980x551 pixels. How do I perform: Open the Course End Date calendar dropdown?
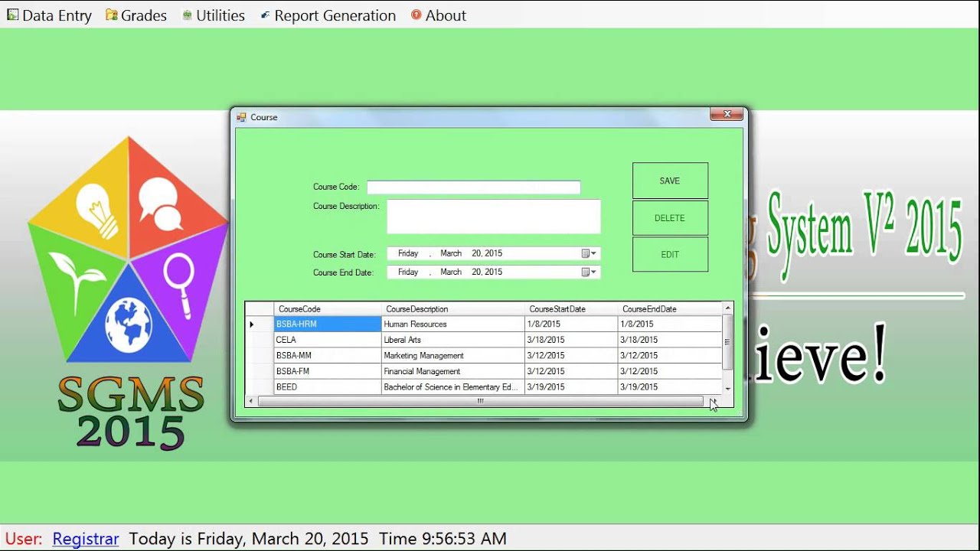(589, 272)
